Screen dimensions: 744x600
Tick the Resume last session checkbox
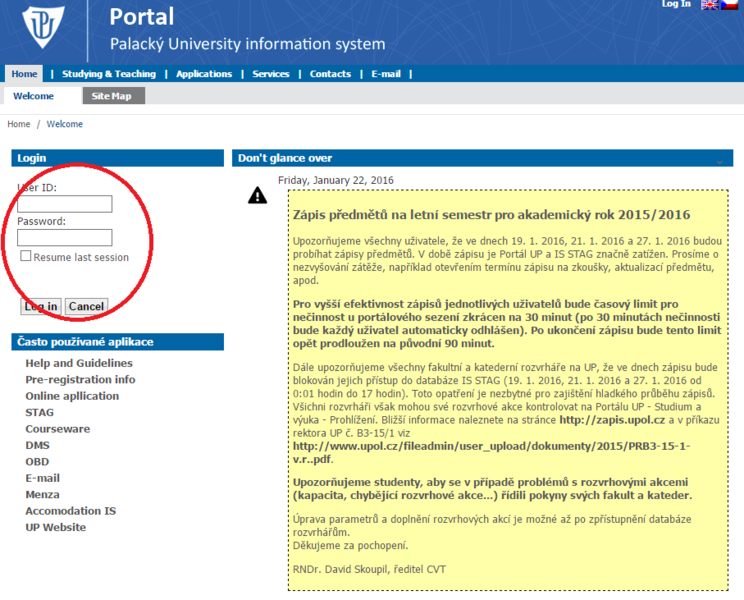(26, 256)
